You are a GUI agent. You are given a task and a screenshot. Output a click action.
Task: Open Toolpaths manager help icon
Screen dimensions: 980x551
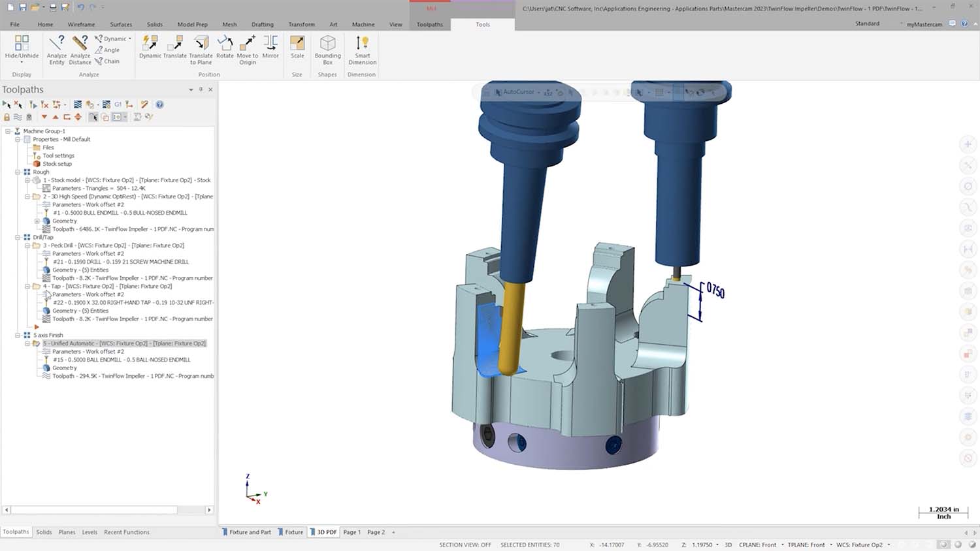[x=159, y=104]
